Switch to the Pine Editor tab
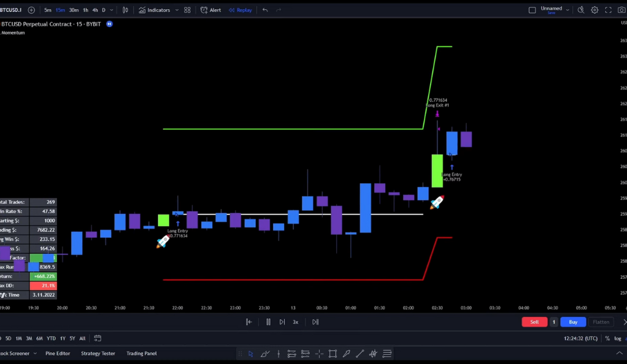Viewport: 627px width, 364px height. (58, 353)
